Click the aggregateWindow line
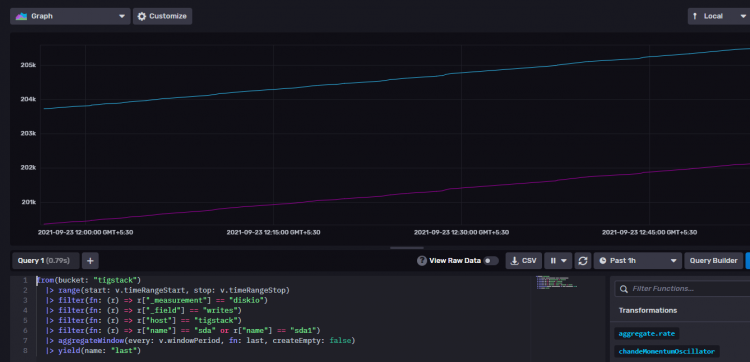The image size is (750, 362). pyautogui.click(x=201, y=340)
